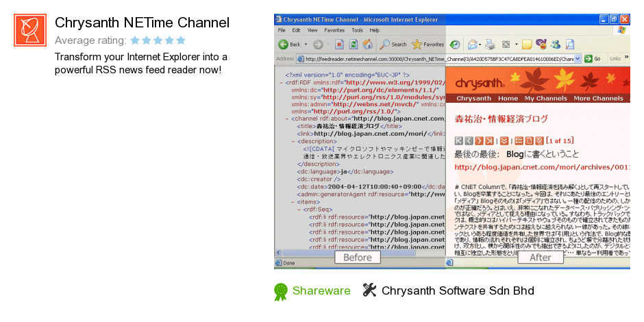The width and height of the screenshot is (644, 322).
Task: Click the Mail envelope icon
Action: click(472, 45)
